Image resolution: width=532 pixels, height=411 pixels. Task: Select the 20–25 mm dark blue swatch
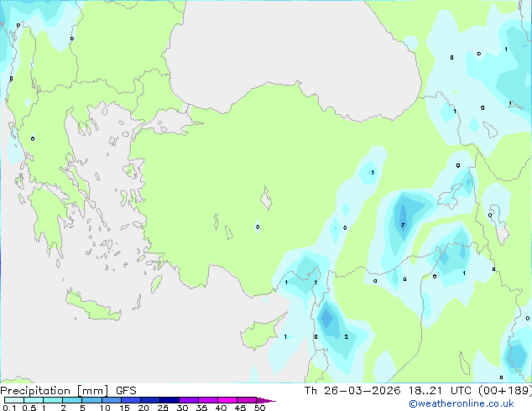pos(150,400)
